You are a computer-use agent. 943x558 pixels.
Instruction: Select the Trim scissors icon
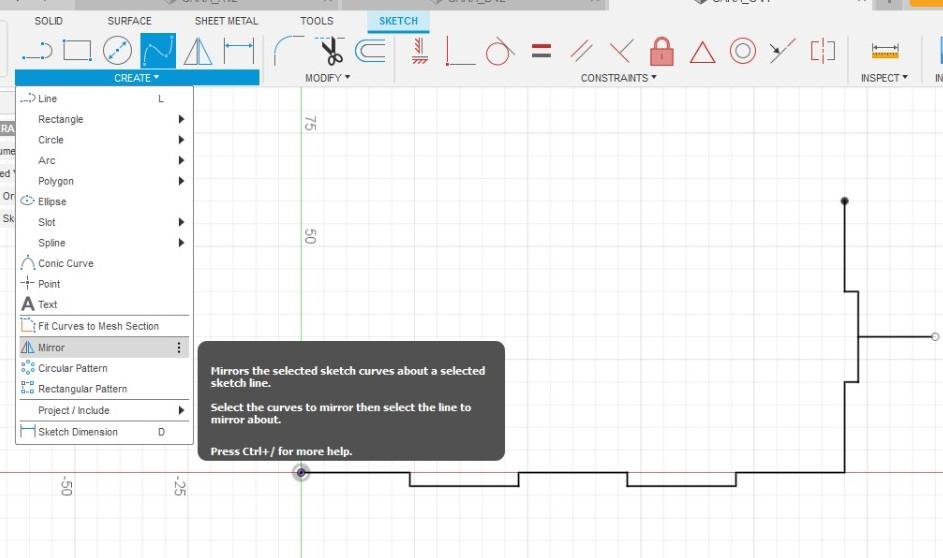(x=330, y=51)
